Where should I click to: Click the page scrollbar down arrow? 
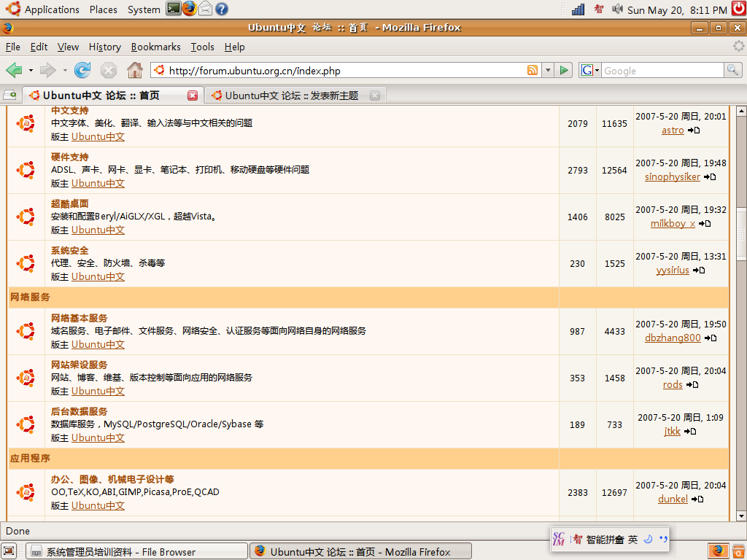point(741,516)
